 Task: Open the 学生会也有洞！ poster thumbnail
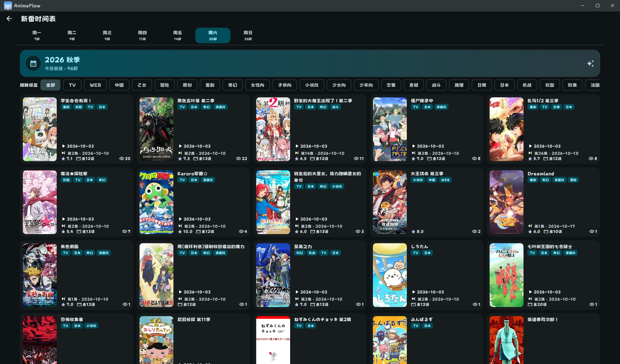point(40,129)
